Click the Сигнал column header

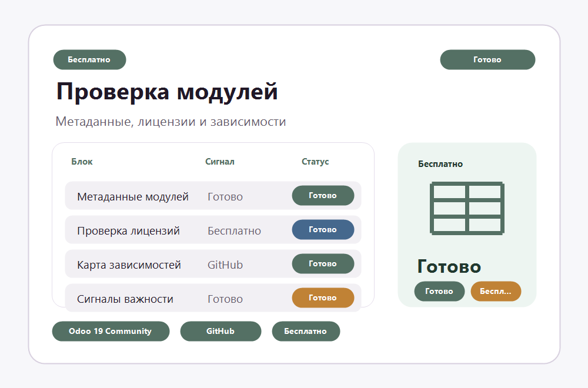[220, 162]
